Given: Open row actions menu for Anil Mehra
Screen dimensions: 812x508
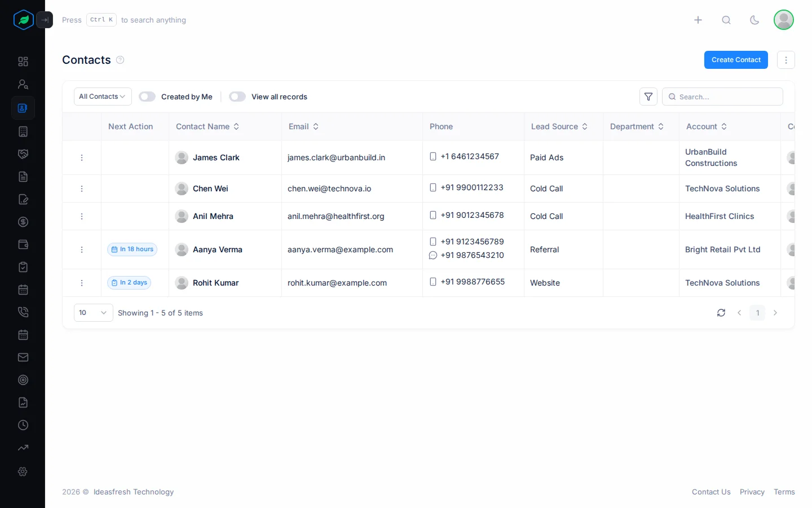Looking at the screenshot, I should pyautogui.click(x=82, y=216).
